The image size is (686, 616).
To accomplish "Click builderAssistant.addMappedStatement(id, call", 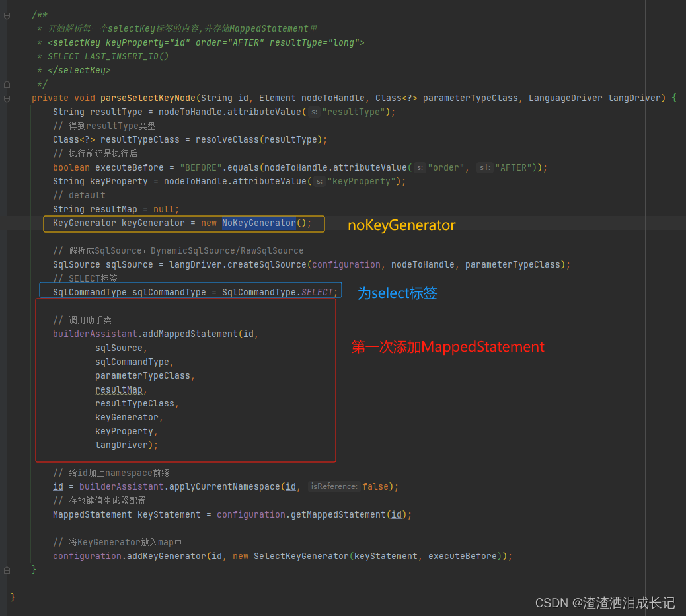I will pyautogui.click(x=156, y=334).
